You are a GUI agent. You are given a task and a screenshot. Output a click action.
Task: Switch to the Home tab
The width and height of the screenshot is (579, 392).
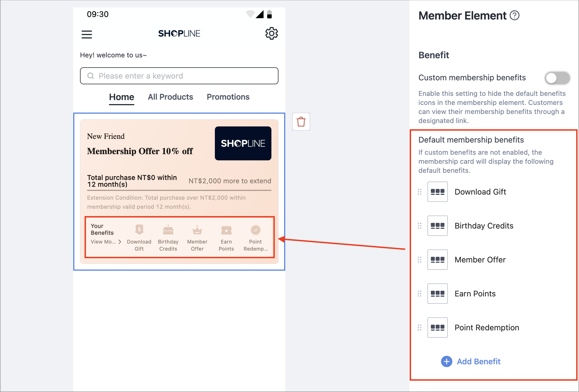coord(122,97)
